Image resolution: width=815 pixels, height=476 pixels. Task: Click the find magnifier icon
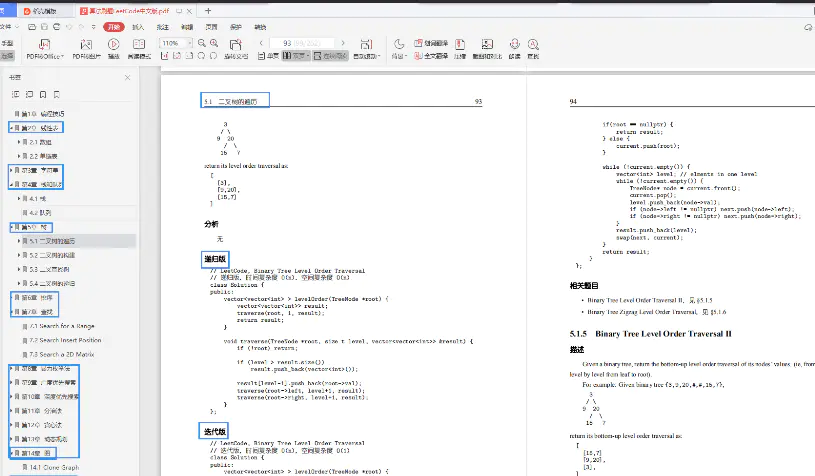click(533, 44)
